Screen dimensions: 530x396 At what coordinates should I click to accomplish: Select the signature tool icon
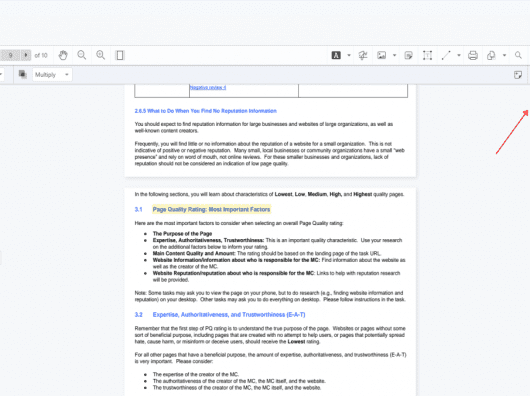[x=363, y=55]
